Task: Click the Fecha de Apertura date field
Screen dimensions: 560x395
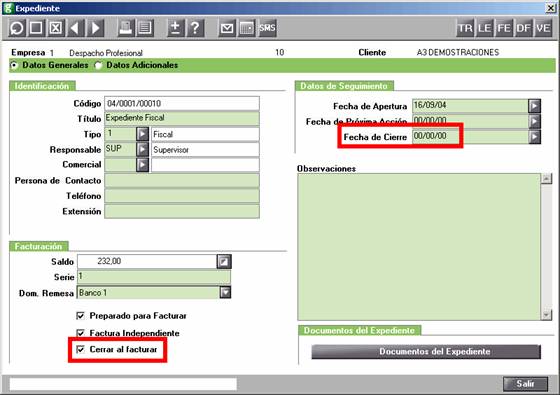Action: [470, 106]
